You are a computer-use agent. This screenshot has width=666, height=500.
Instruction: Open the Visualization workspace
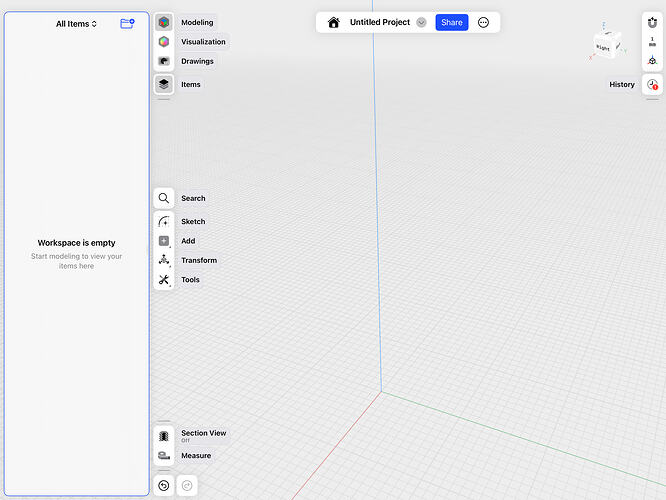point(164,42)
